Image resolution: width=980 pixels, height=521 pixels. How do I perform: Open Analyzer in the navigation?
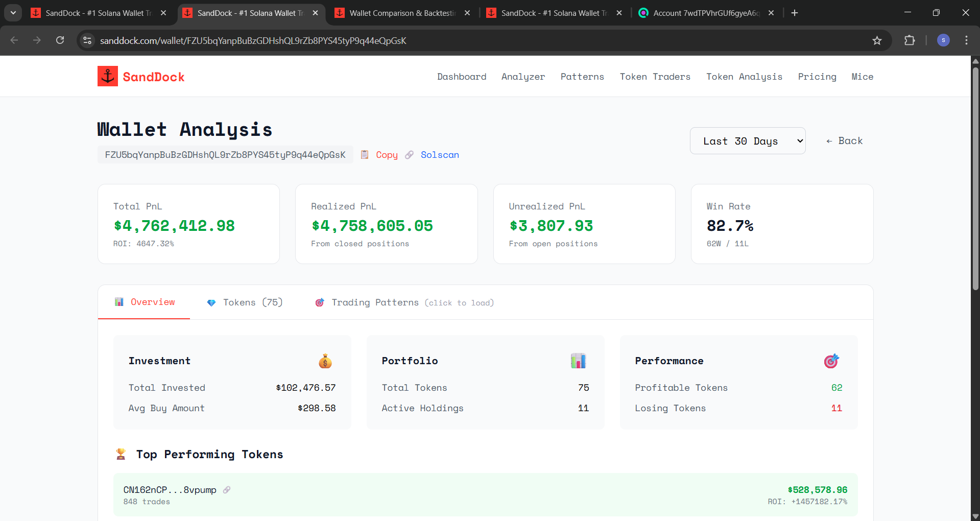click(523, 77)
